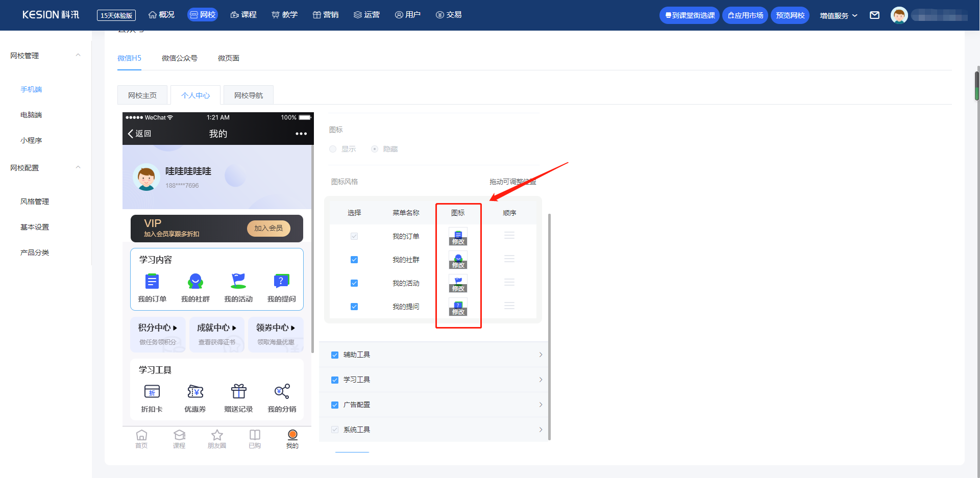The image size is (980, 478).
Task: Open the 增值服务 dropdown
Action: tap(839, 15)
